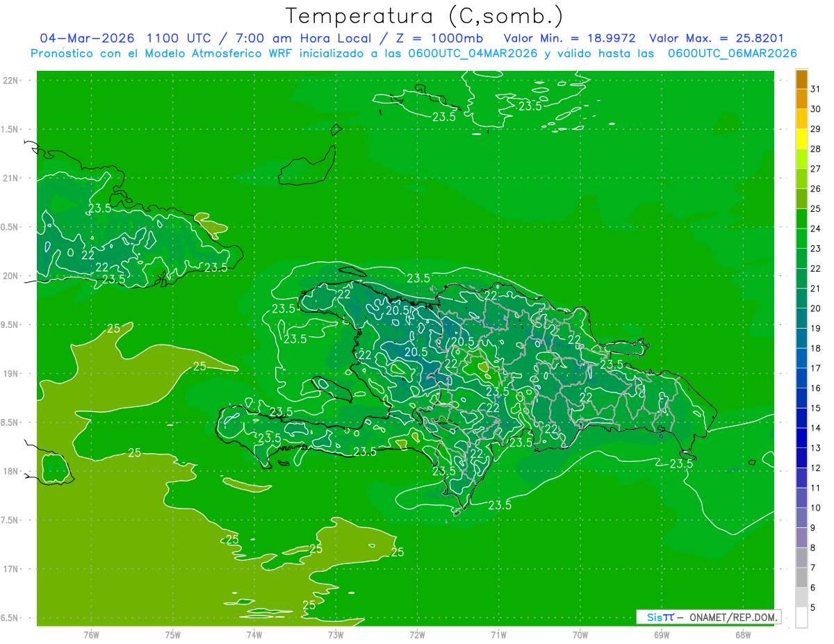Viewport: 834px width, 644px height.
Task: Click the blue legend swatch between 13 and 14
Action: (x=801, y=438)
